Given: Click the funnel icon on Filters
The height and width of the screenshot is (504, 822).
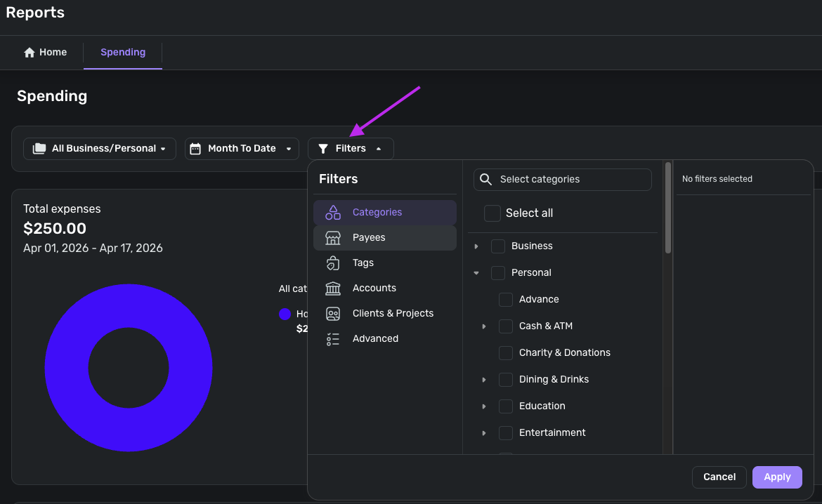Looking at the screenshot, I should 323,149.
